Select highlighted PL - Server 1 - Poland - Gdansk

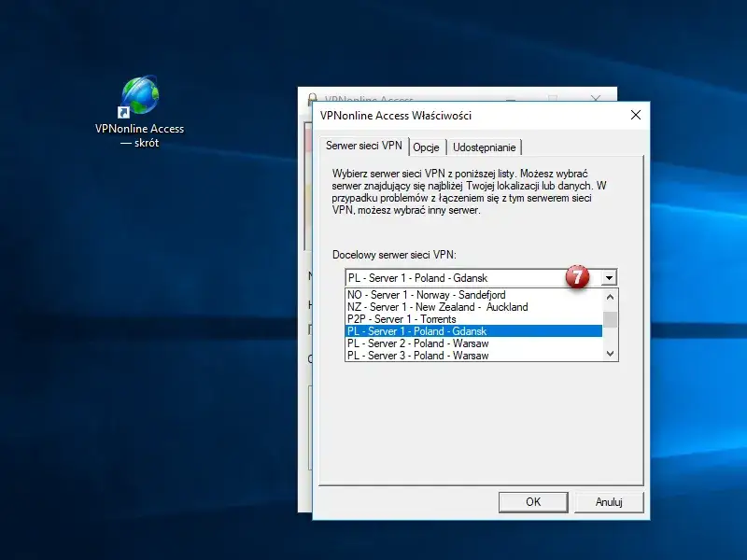click(416, 331)
